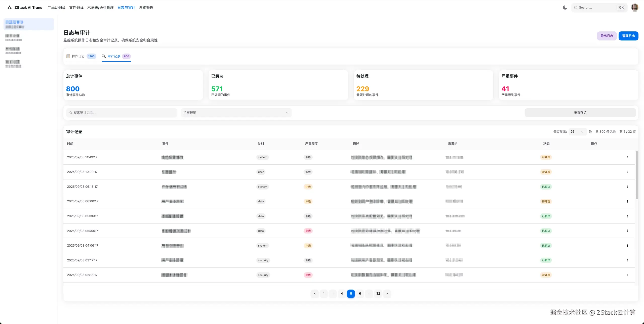Image resolution: width=644 pixels, height=324 pixels.
Task: Click the 清理日志 button
Action: 628,36
